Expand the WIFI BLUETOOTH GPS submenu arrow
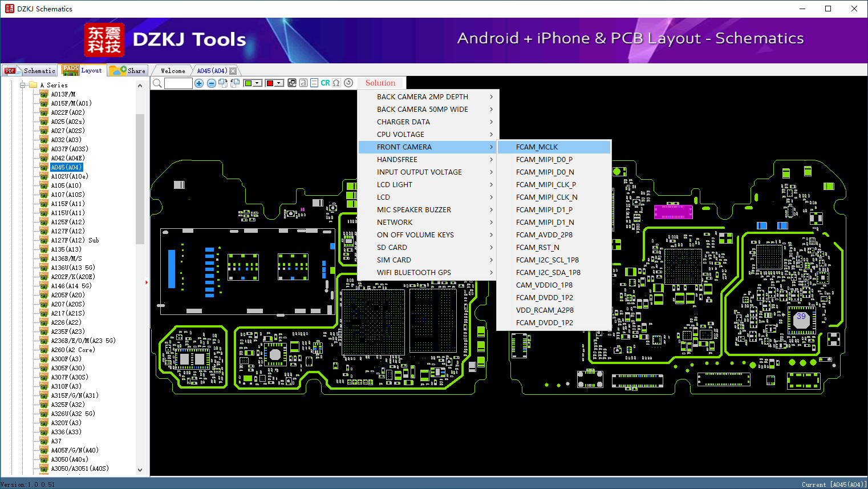The height and width of the screenshot is (489, 868). point(491,273)
